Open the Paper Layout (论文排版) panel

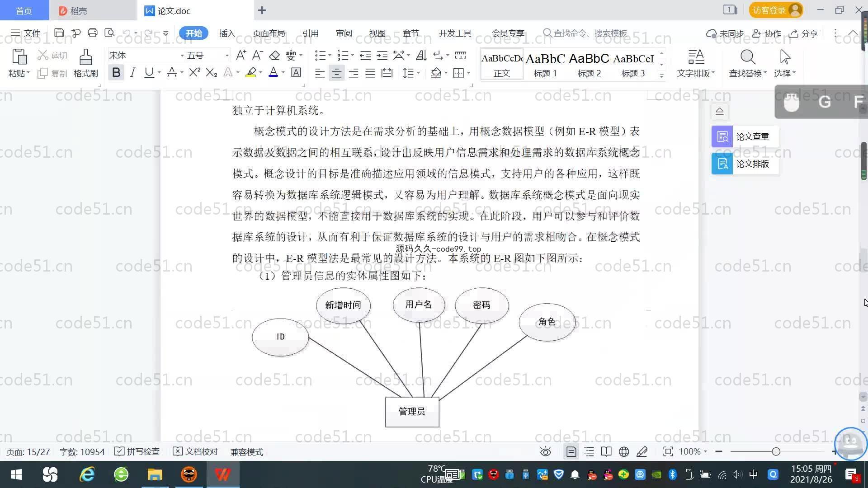point(745,164)
